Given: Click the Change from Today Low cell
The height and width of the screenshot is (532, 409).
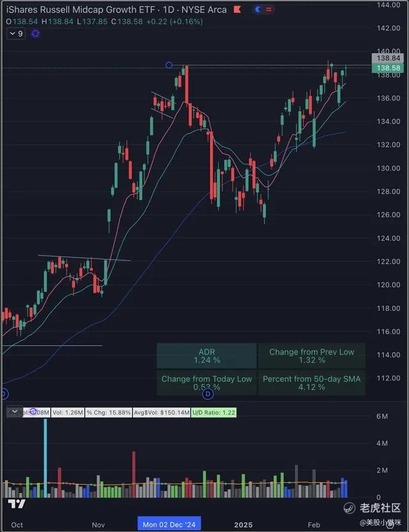Looking at the screenshot, I should click(206, 383).
